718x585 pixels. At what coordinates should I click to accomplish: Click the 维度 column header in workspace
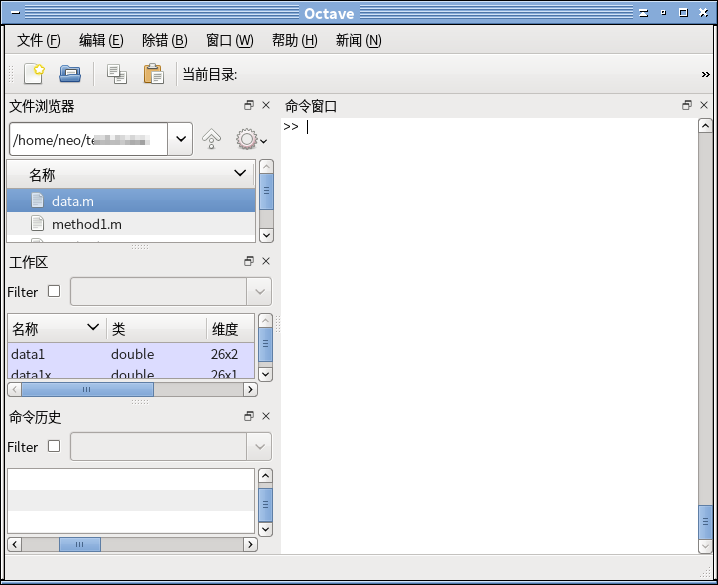click(225, 329)
